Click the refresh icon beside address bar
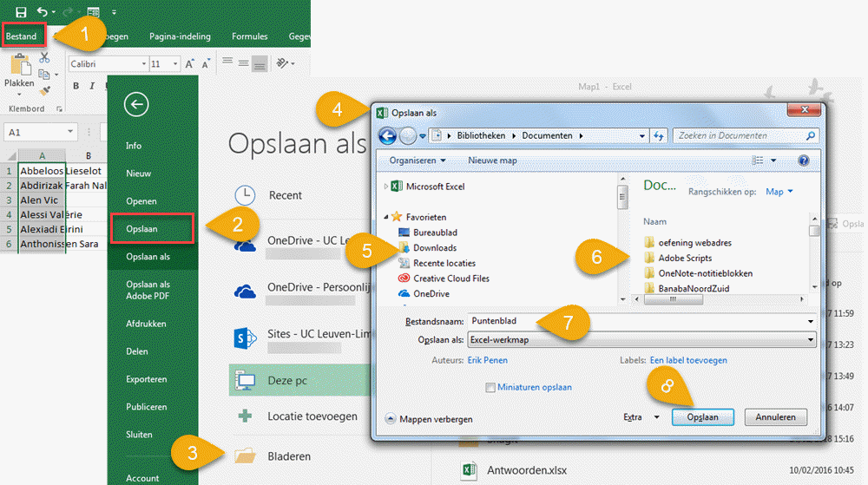 tap(658, 135)
